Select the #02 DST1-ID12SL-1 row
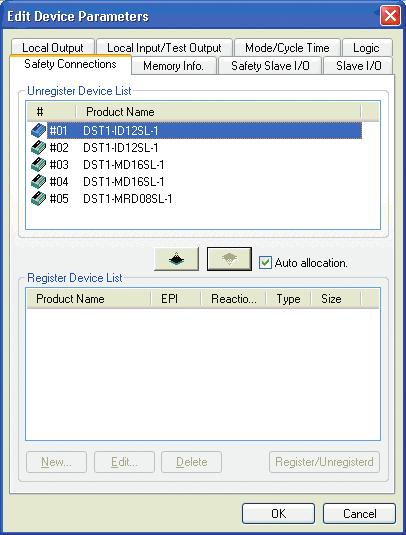406x535 pixels. point(196,147)
